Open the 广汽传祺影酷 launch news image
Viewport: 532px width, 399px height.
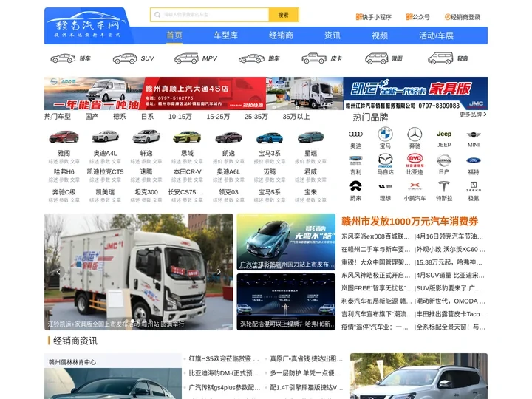click(x=286, y=242)
